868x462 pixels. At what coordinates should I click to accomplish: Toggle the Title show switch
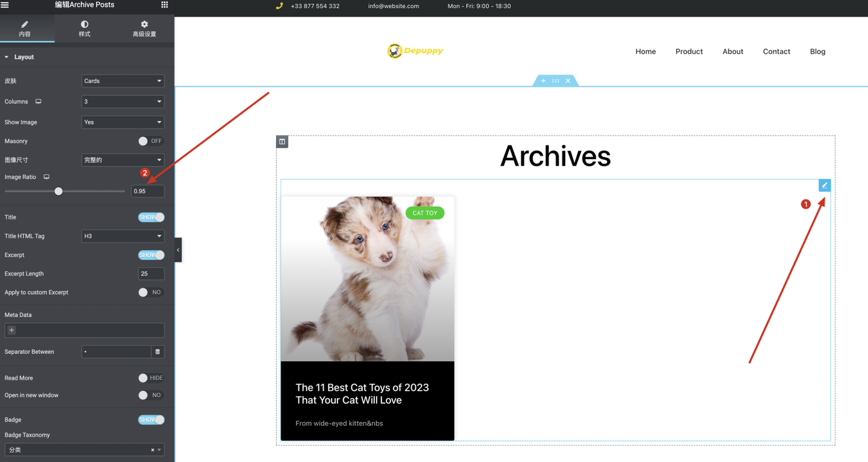click(x=151, y=217)
